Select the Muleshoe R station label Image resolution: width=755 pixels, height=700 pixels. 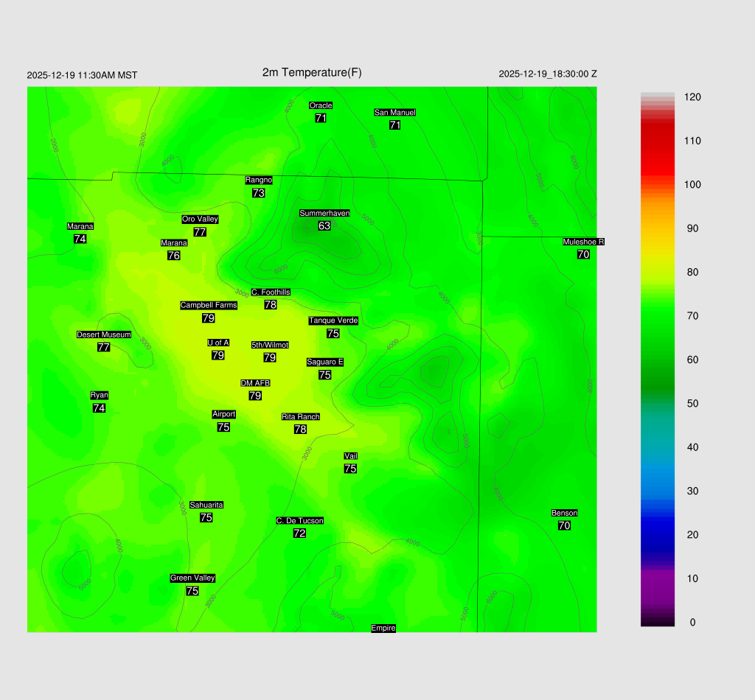tap(583, 242)
